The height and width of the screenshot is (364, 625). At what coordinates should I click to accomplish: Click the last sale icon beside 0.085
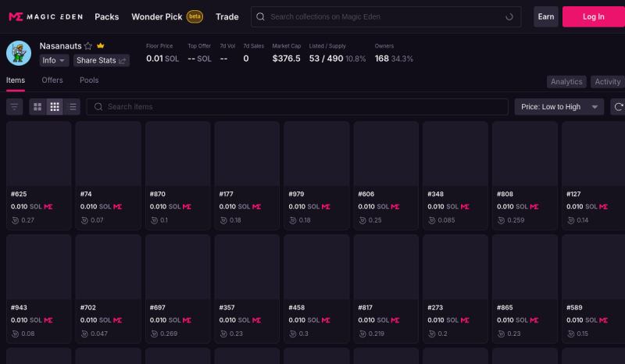point(432,220)
